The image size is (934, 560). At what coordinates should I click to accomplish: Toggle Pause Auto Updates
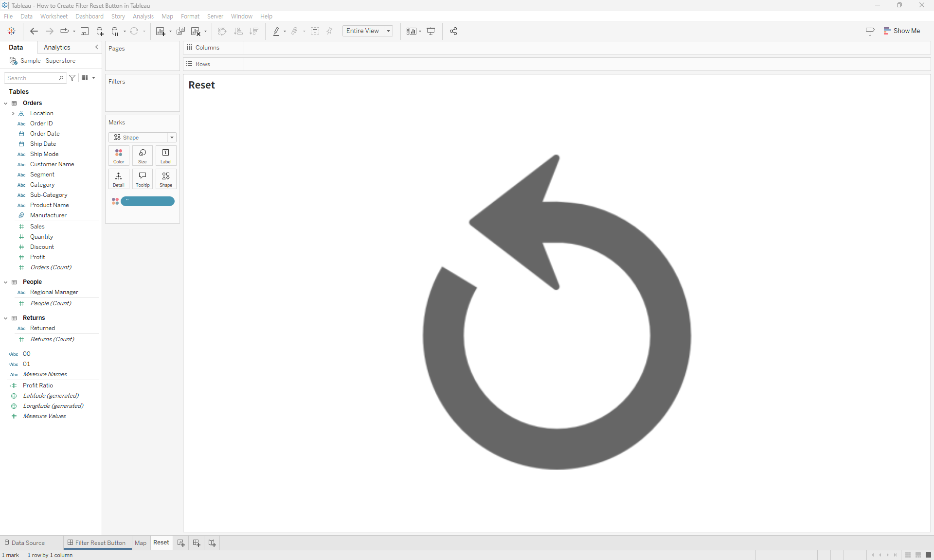[115, 31]
